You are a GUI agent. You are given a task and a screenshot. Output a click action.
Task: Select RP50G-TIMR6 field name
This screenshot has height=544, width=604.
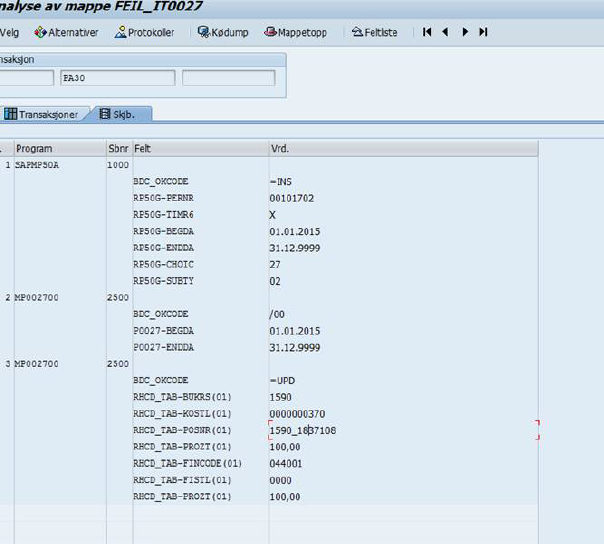(x=163, y=215)
